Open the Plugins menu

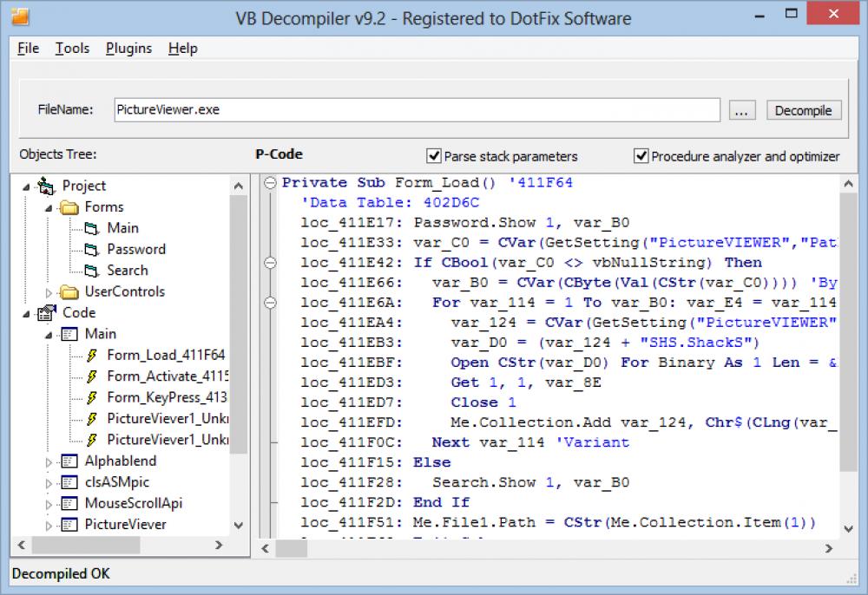pyautogui.click(x=128, y=49)
